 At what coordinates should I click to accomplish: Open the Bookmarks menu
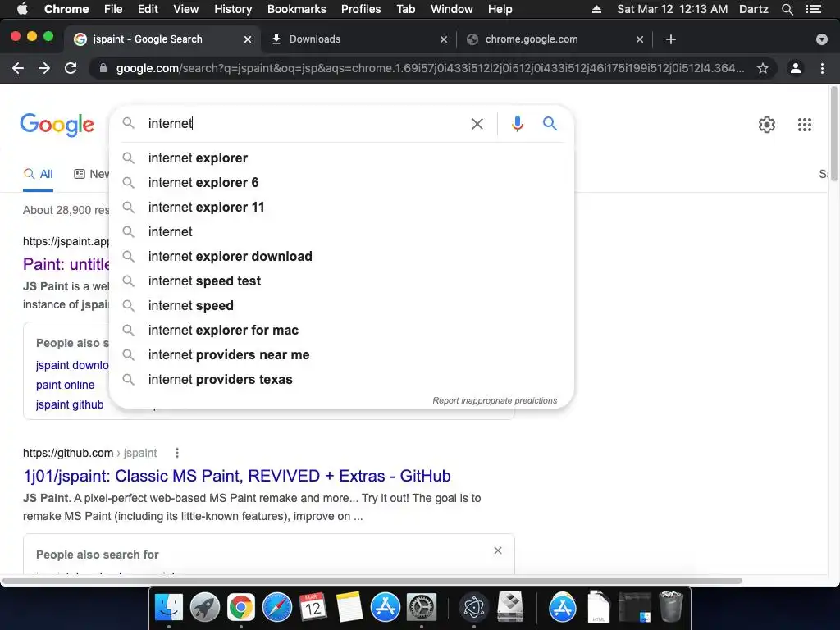297,9
